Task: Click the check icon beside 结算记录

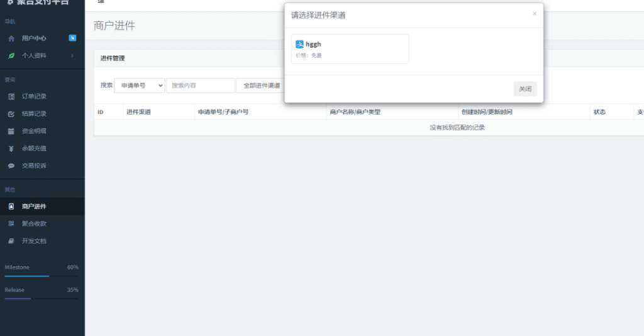Action: point(11,114)
